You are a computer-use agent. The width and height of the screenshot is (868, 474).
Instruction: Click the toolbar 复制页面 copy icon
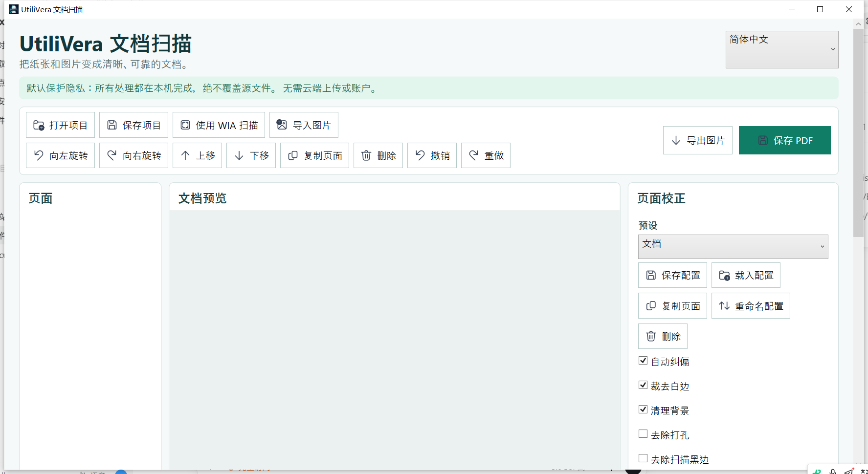point(293,155)
